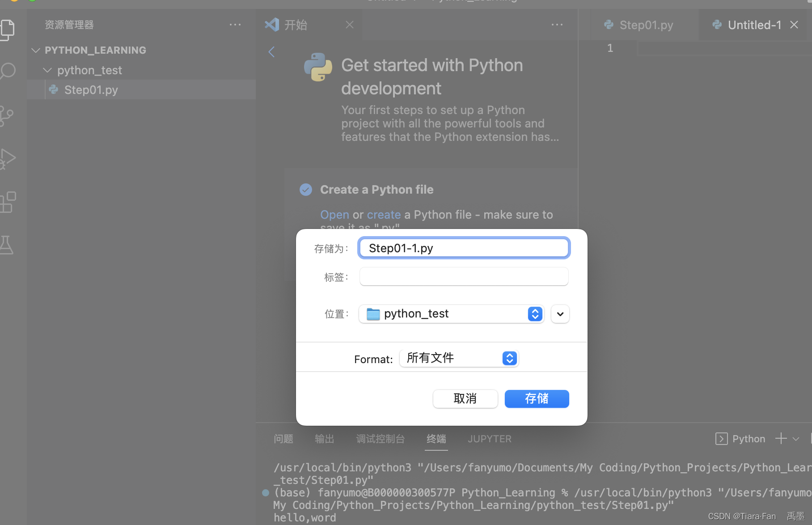
Task: Collapse the python_test folder in Explorer
Action: (47, 70)
